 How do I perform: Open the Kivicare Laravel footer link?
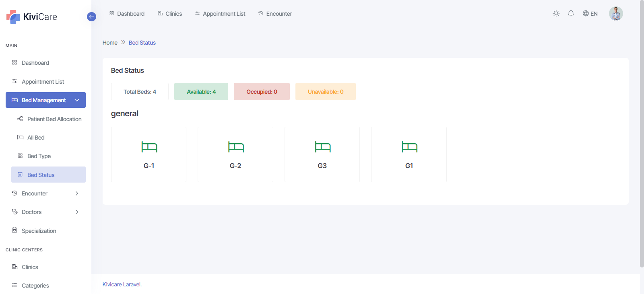[122, 284]
